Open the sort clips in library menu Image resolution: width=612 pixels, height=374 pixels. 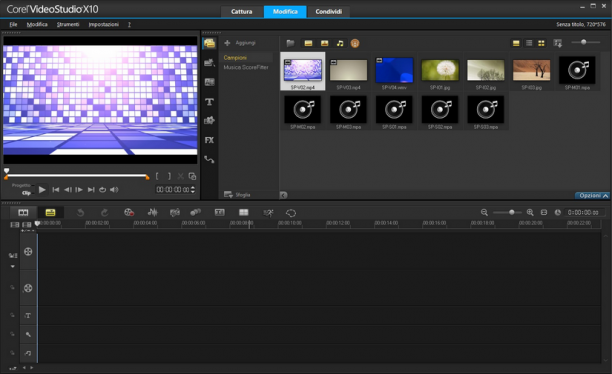(x=558, y=43)
